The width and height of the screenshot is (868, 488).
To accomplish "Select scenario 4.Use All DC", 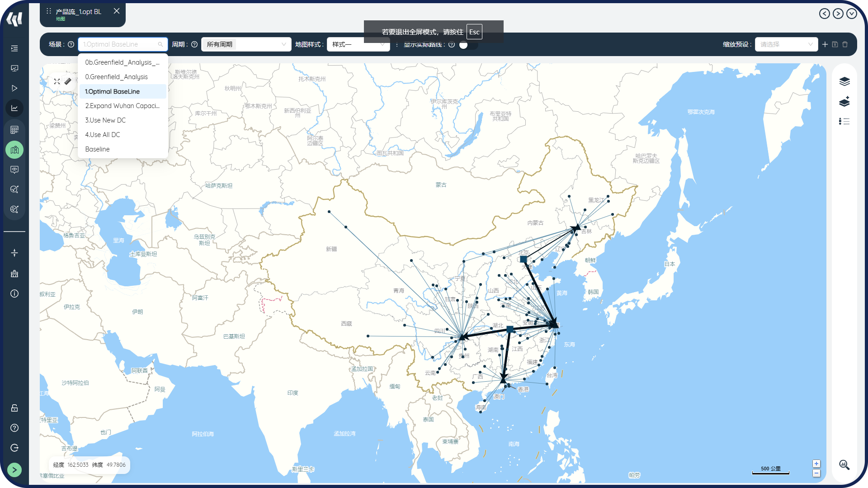I will tap(123, 135).
